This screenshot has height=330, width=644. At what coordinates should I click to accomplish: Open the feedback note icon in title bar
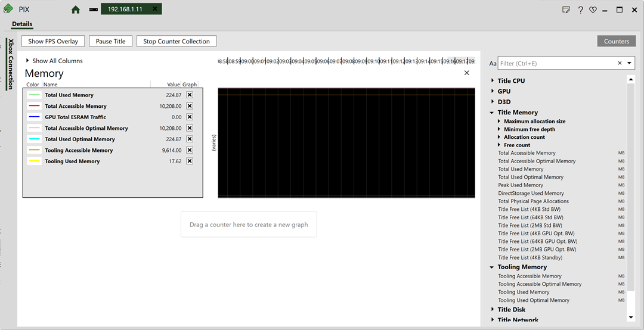pyautogui.click(x=566, y=10)
